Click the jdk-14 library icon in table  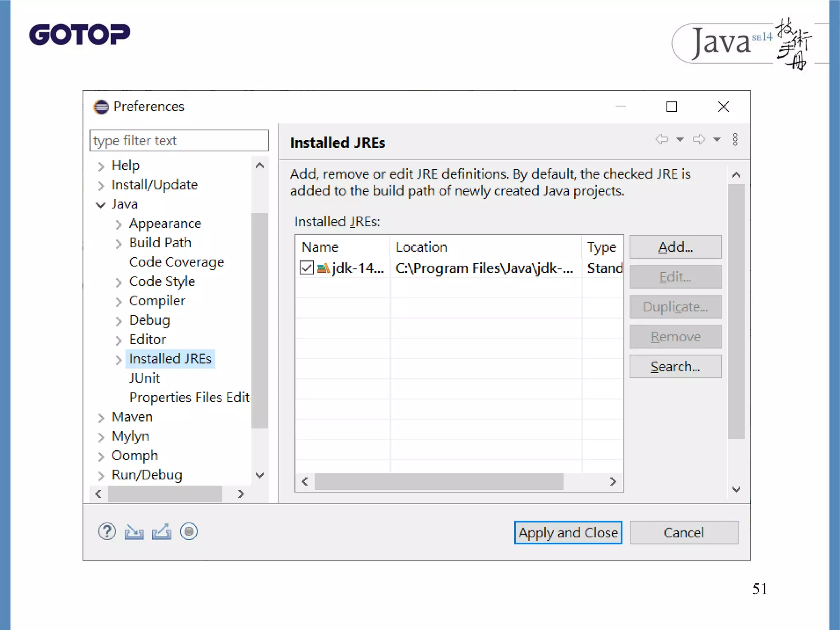point(323,268)
